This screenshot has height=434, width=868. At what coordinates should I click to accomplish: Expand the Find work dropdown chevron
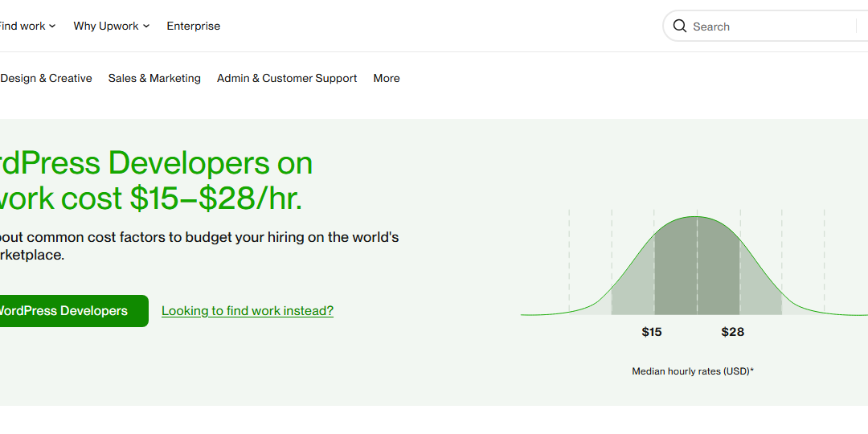[x=52, y=26]
